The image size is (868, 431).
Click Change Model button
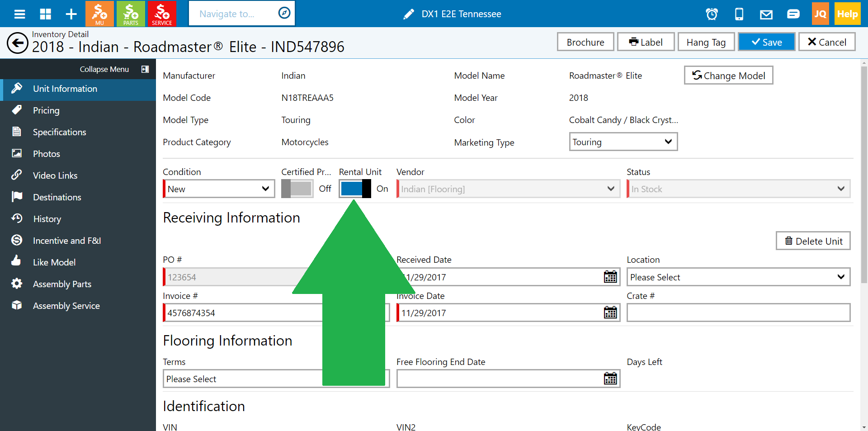click(729, 75)
